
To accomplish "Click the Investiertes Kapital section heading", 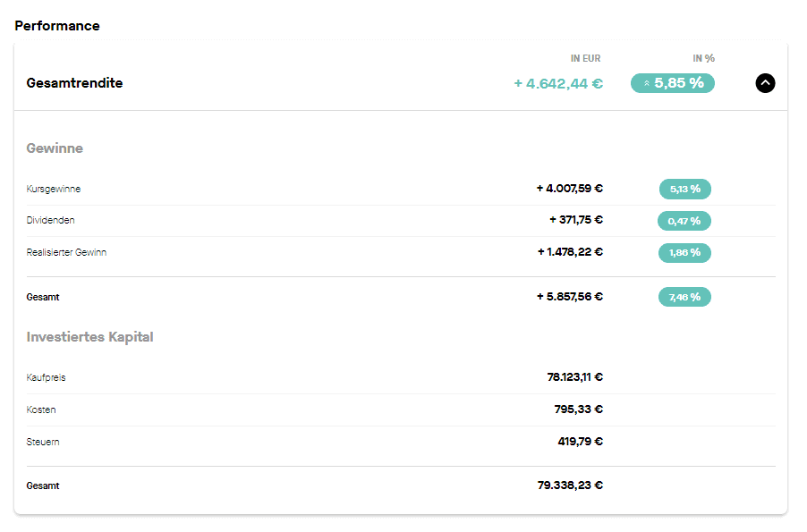I will 90,336.
